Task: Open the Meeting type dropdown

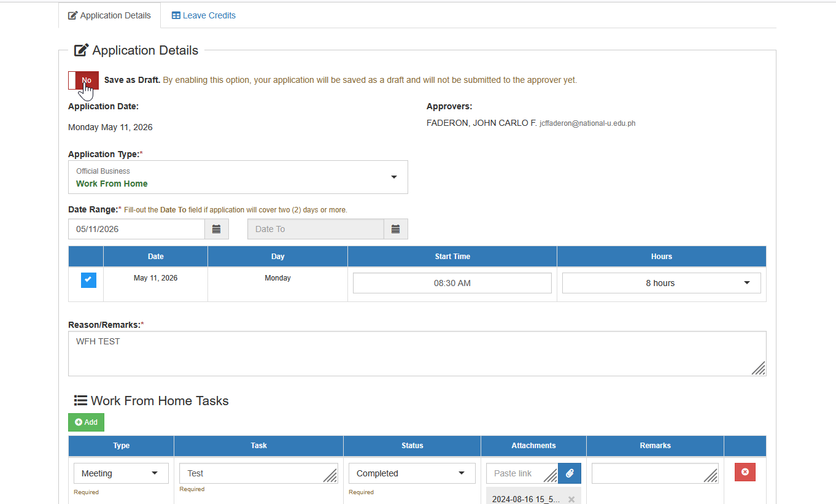Action: click(121, 473)
